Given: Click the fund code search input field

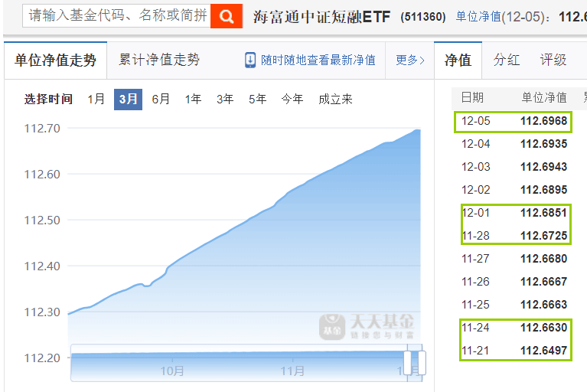Looking at the screenshot, I should pyautogui.click(x=117, y=16).
